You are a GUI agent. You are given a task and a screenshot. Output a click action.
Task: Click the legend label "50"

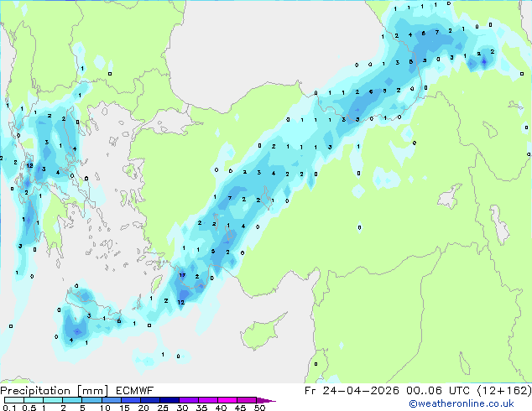click(260, 408)
